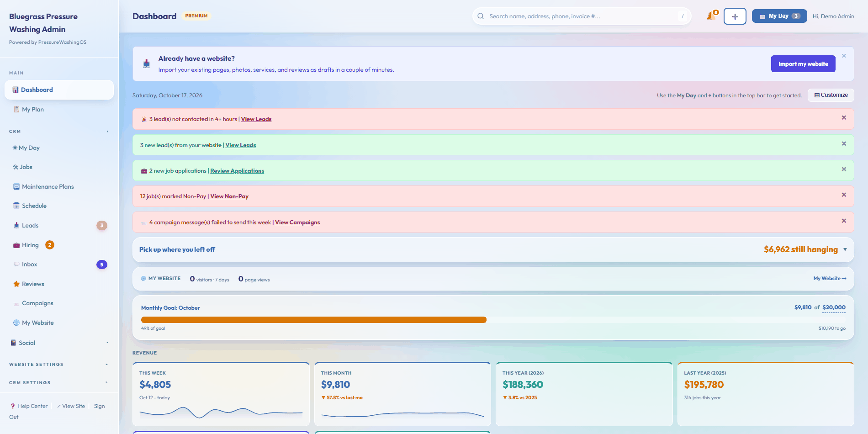Click the Maintenance Plans icon

click(x=16, y=186)
